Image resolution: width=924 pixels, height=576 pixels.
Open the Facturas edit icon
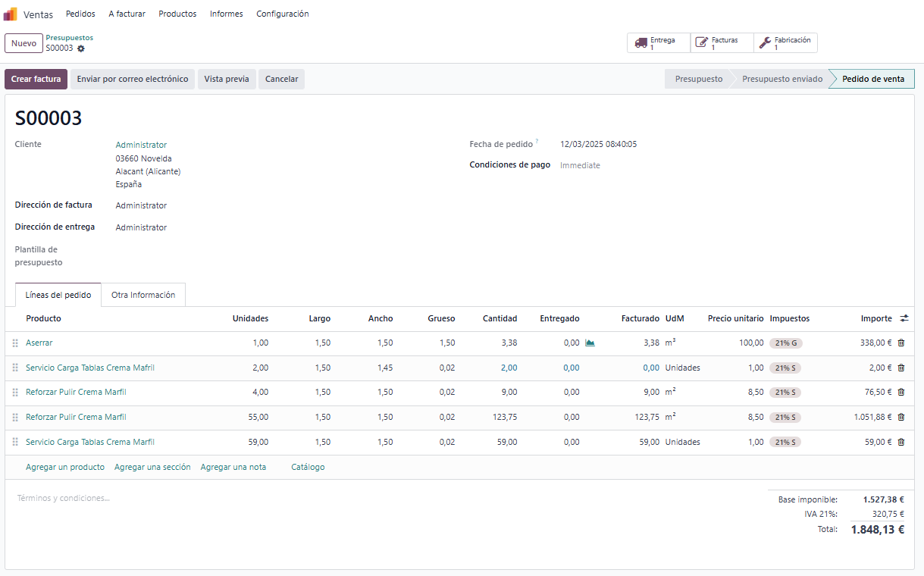pos(702,43)
